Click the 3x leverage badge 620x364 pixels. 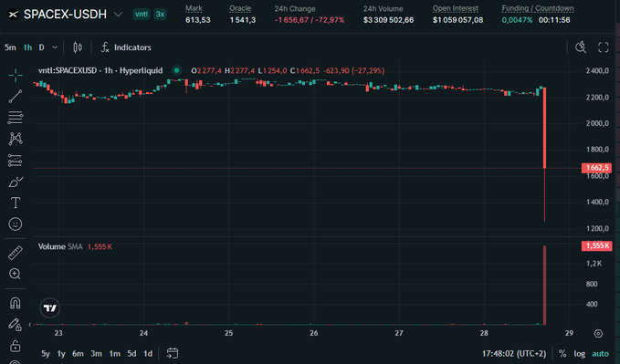(x=160, y=15)
